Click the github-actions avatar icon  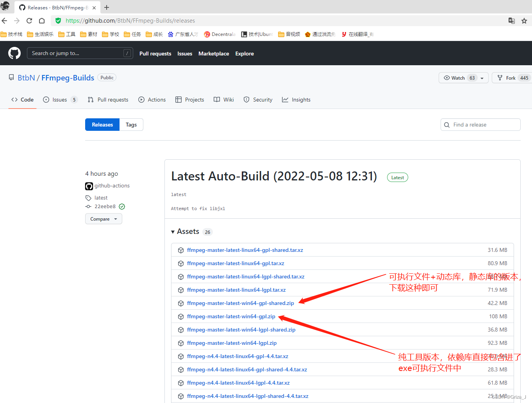(89, 186)
